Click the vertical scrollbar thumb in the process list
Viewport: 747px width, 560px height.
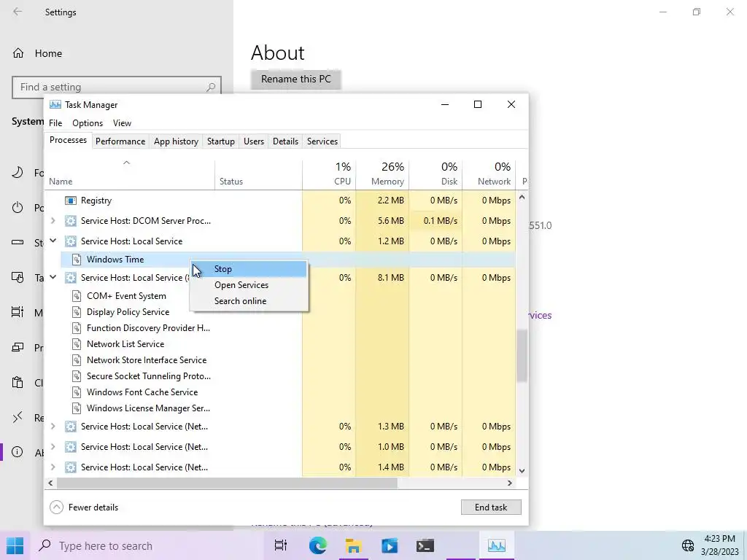pyautogui.click(x=522, y=356)
